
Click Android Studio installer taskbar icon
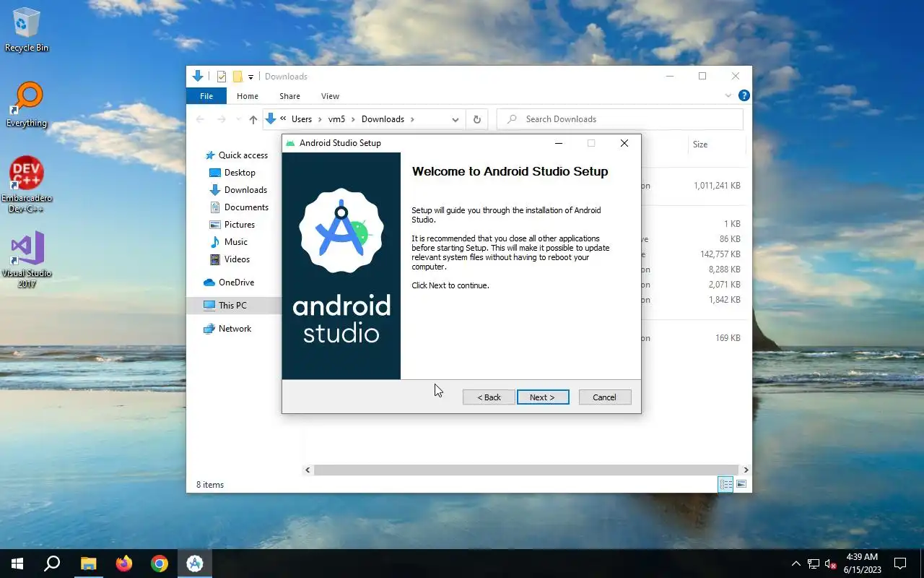click(x=195, y=564)
